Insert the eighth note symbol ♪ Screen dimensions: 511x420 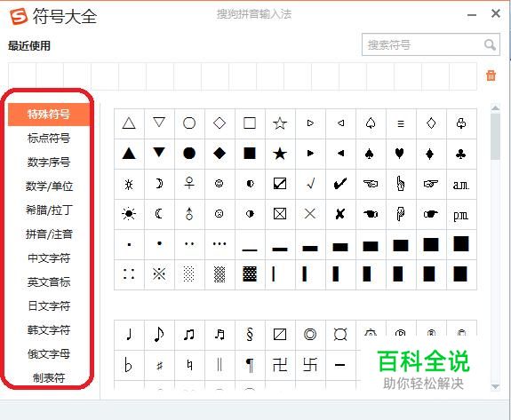(159, 335)
